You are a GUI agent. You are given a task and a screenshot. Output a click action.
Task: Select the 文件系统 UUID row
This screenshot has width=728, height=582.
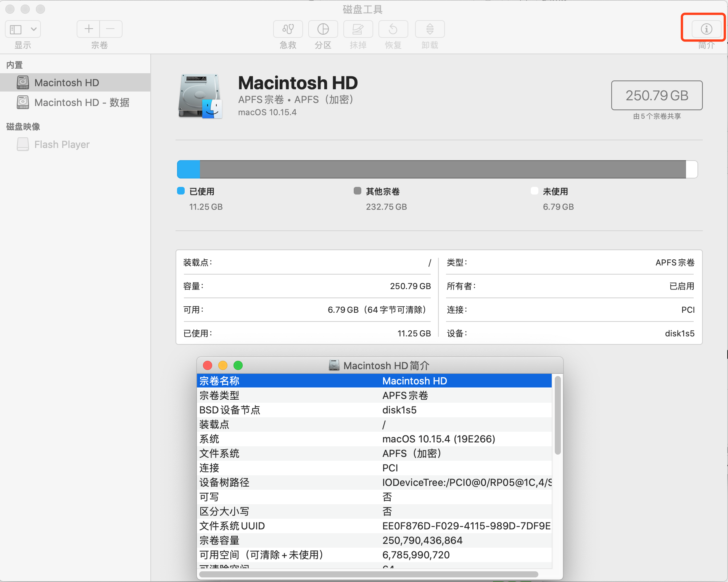374,526
